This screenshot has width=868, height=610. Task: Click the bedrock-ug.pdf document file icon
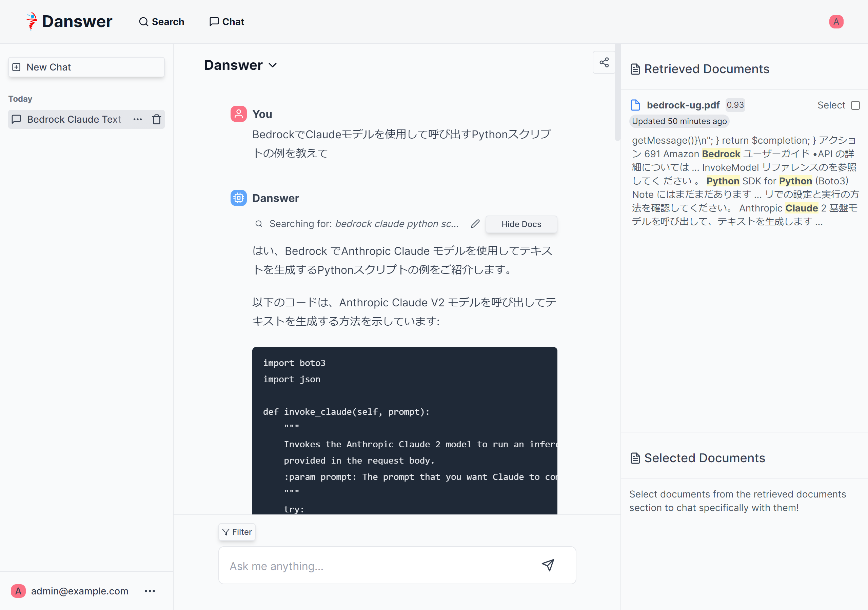635,105
